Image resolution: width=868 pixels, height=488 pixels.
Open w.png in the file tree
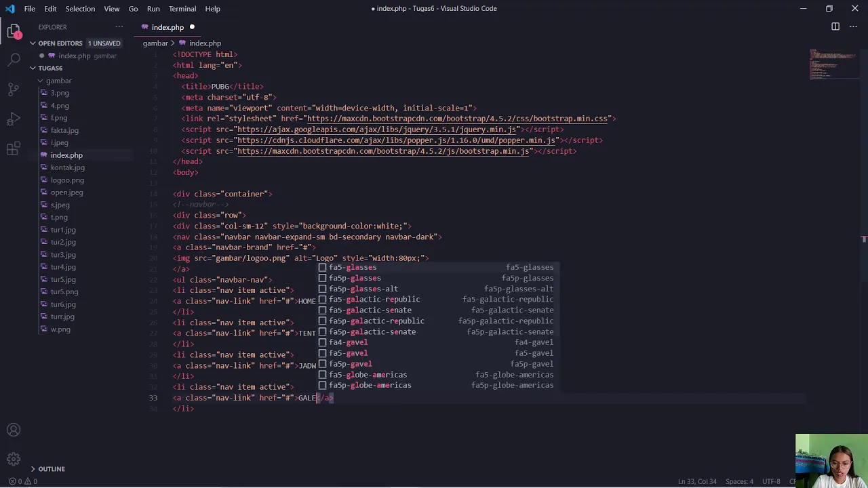pos(60,329)
